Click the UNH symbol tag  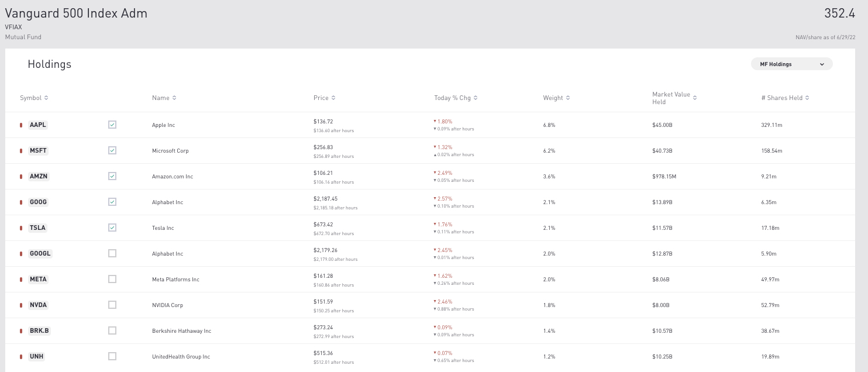(37, 356)
